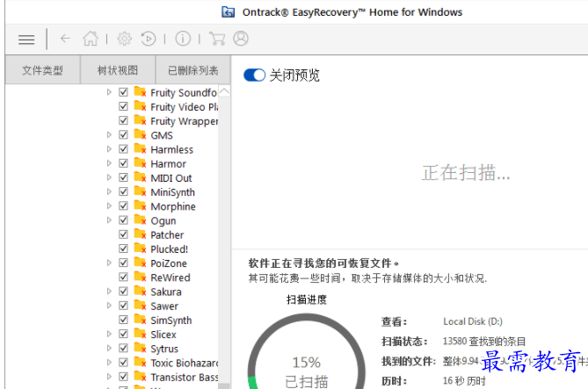Click the Harmor folder icon
This screenshot has height=389, width=588.
coord(140,163)
